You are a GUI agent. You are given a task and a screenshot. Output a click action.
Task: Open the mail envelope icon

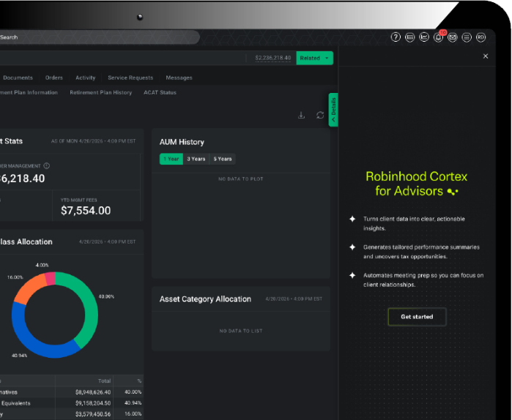click(452, 37)
